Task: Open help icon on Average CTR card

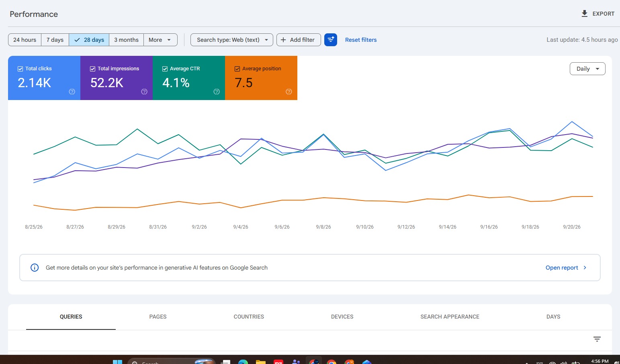Action: coord(217,92)
